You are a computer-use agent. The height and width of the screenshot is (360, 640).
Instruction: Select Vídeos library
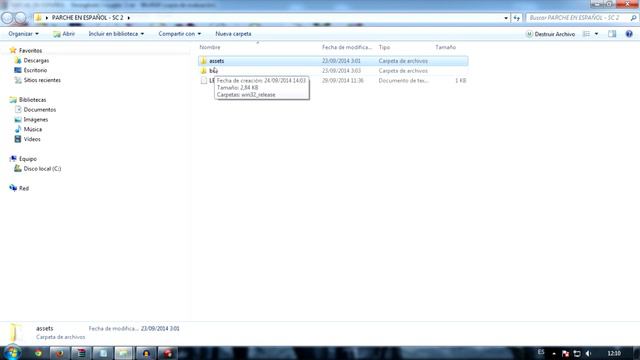32,139
